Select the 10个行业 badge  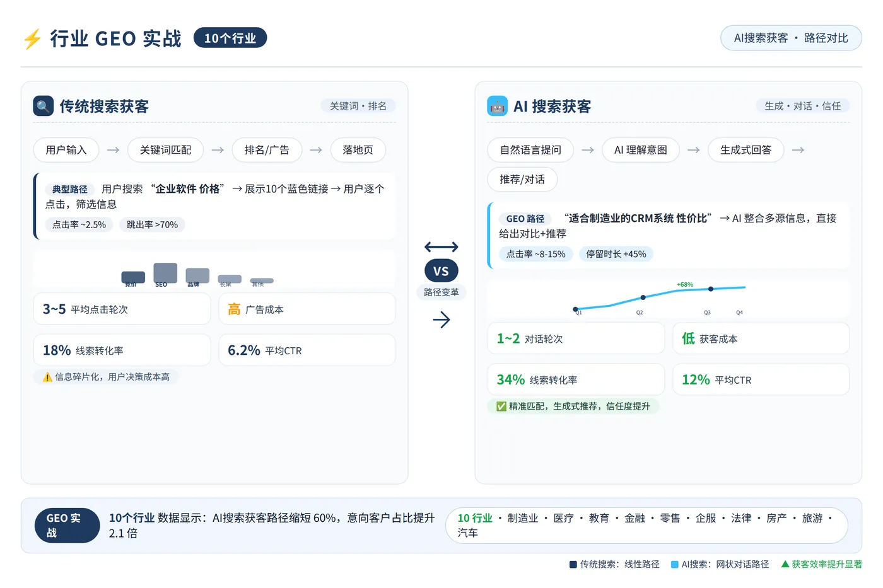click(230, 38)
